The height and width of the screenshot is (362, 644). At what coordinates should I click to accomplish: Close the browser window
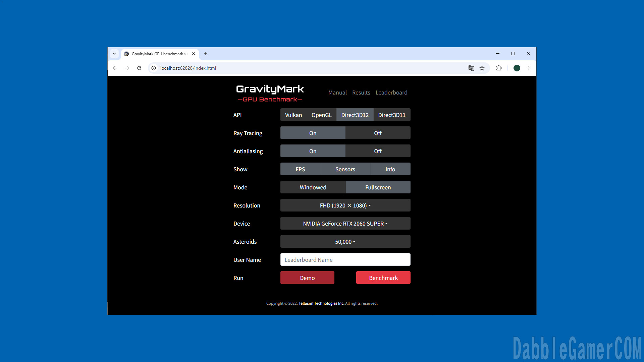point(529,54)
